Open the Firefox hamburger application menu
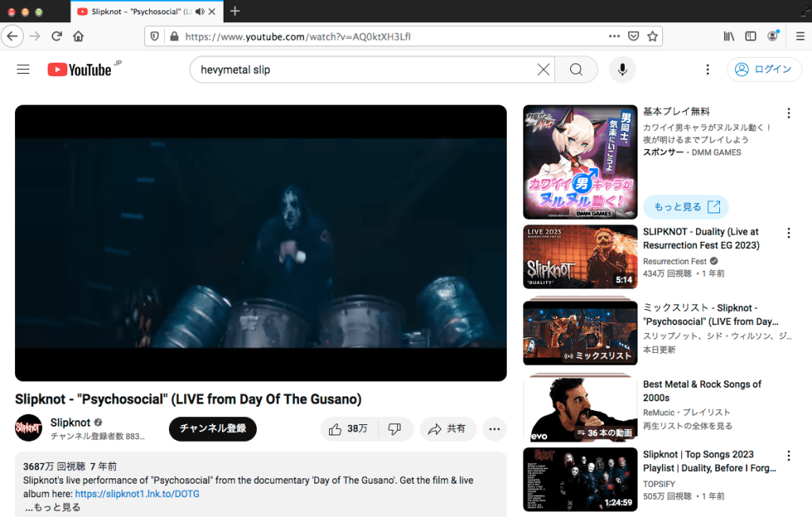Screen dimensions: 812x517 pyautogui.click(x=800, y=36)
